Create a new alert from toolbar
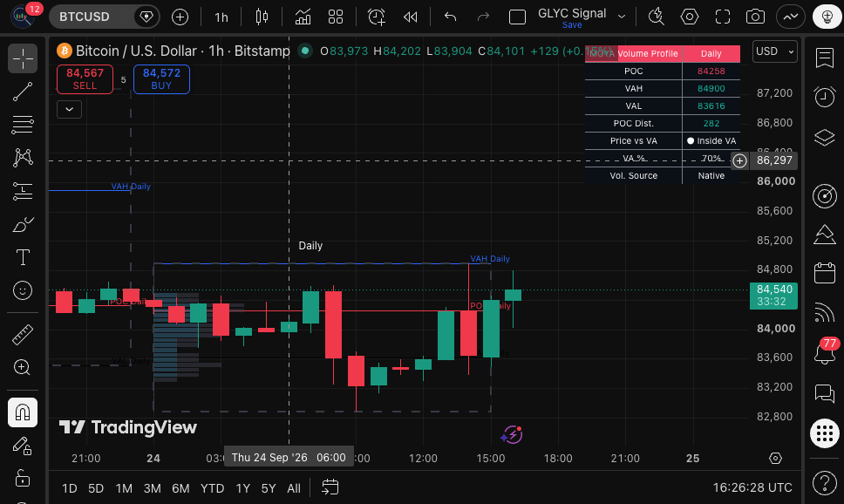Screen dimensions: 844x504 click(x=377, y=17)
